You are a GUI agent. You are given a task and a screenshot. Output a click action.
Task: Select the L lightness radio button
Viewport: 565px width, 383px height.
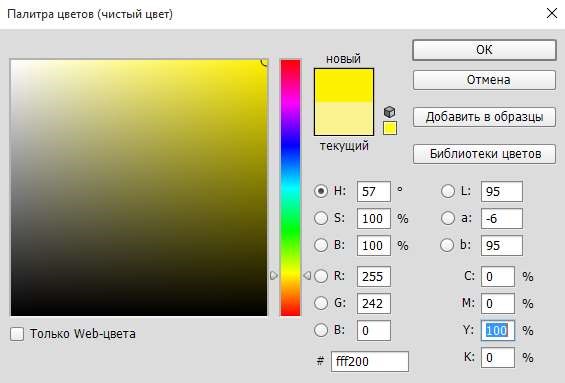[x=448, y=191]
